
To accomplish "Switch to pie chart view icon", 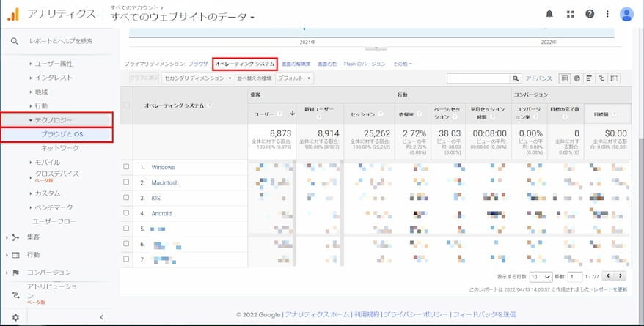I will 577,78.
